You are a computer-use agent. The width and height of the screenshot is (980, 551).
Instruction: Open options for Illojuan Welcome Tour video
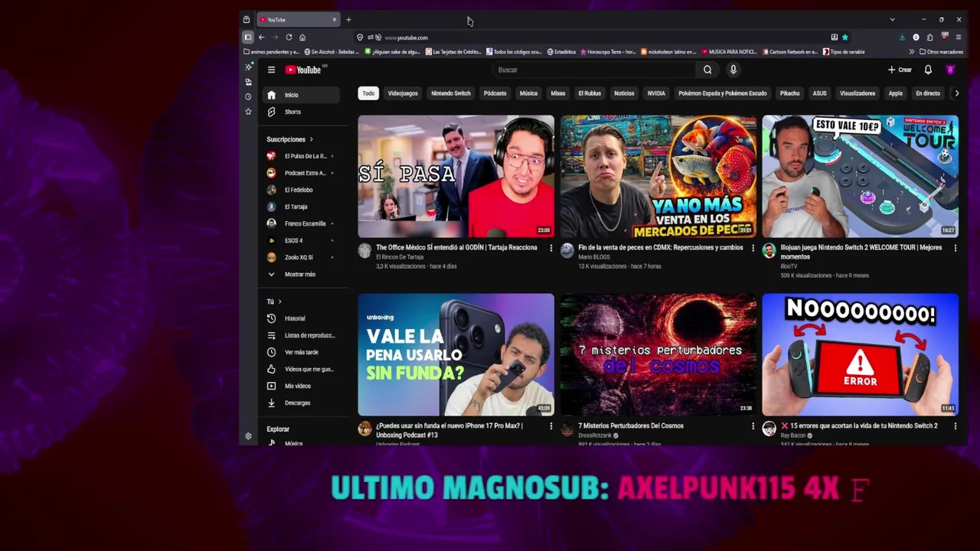(x=955, y=248)
